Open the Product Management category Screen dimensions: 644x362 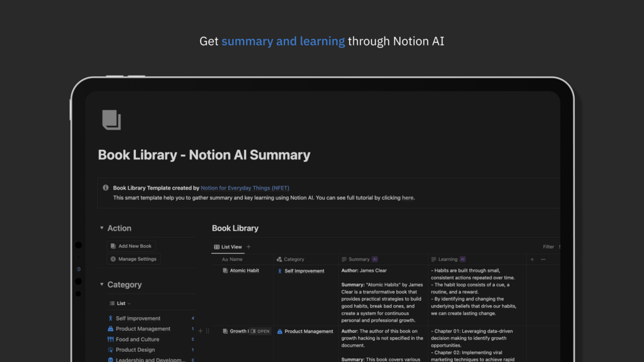[143, 329]
